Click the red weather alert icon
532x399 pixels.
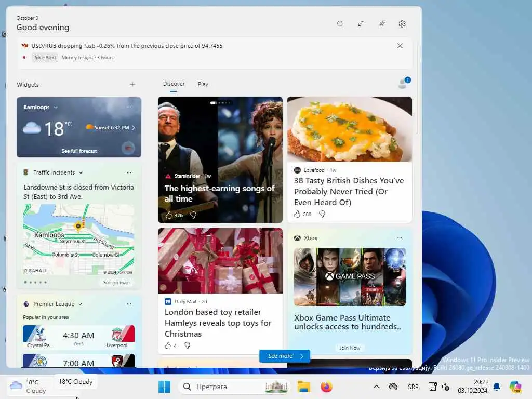click(128, 148)
